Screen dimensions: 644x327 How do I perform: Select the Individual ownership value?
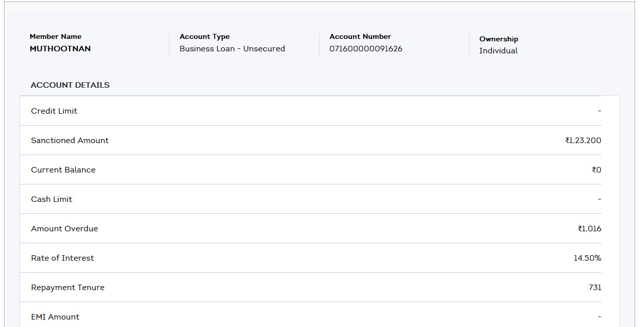pos(498,51)
